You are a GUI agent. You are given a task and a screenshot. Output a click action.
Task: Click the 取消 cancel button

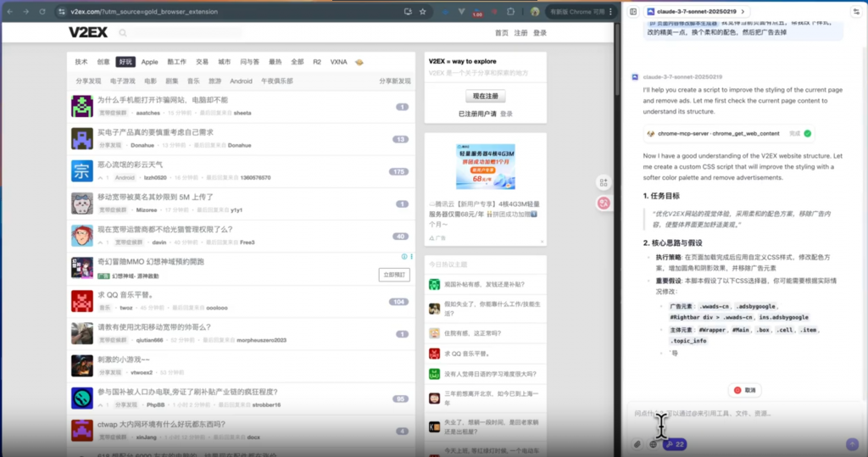pos(745,390)
